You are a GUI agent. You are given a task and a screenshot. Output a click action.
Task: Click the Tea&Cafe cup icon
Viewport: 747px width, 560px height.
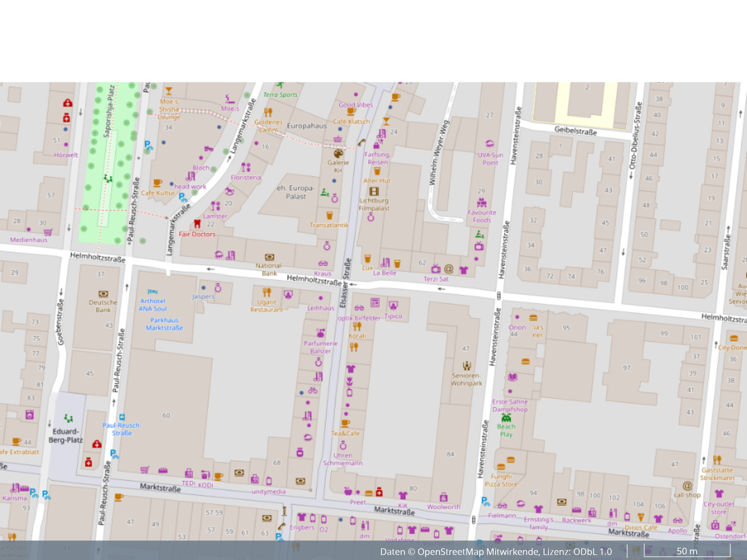[345, 423]
